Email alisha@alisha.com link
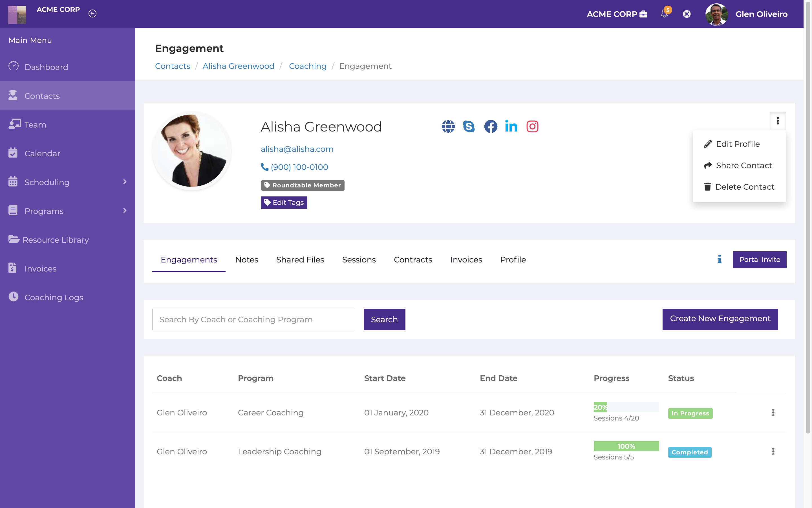 pos(297,149)
